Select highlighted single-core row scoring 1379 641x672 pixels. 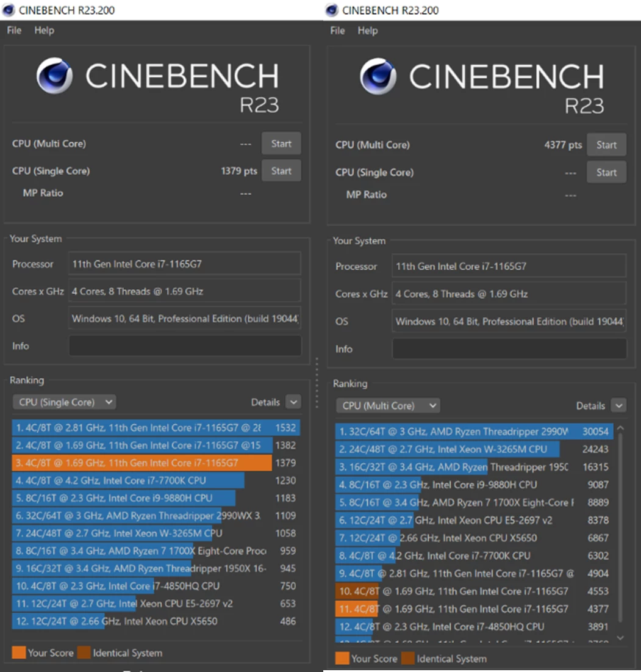(x=156, y=463)
